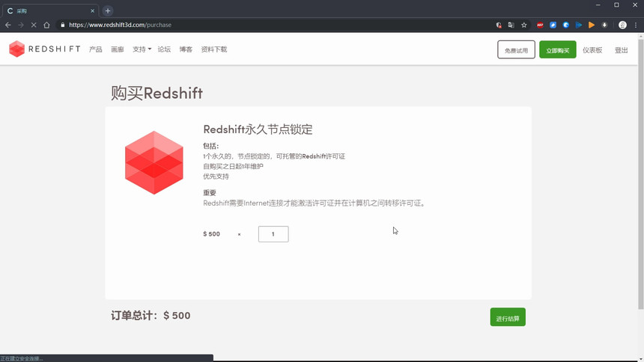Open the blocked cookies indicator icon

499,25
